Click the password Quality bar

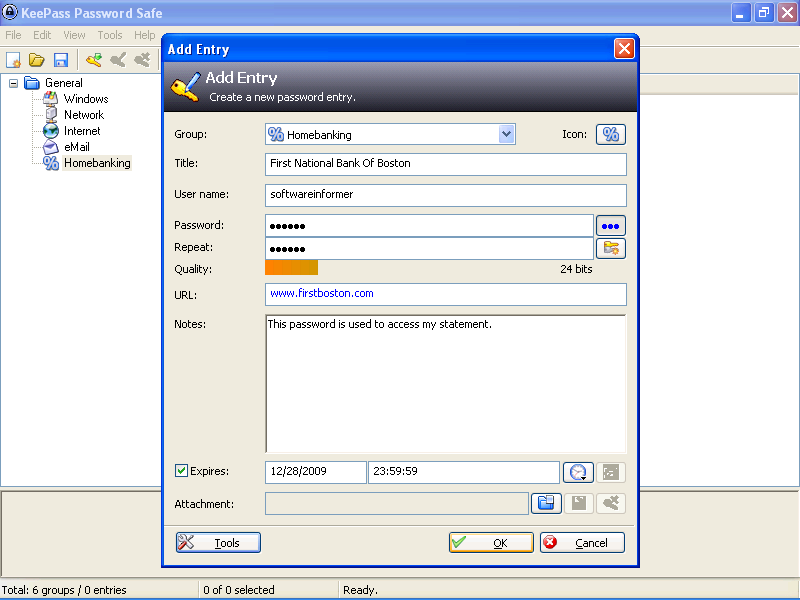pos(291,267)
